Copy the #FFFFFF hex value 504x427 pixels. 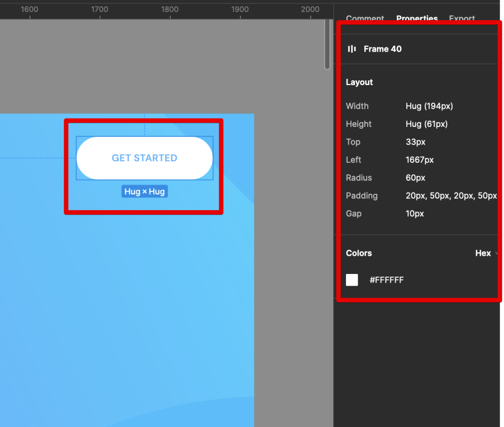click(x=387, y=280)
